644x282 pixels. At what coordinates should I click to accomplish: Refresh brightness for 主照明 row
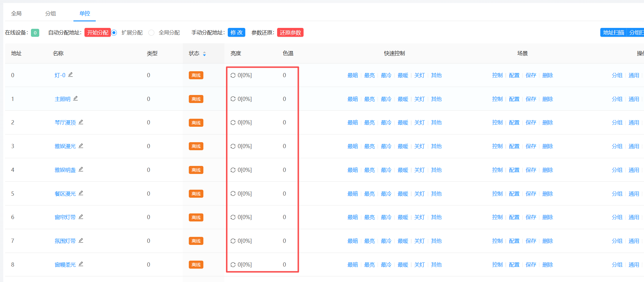pos(233,99)
